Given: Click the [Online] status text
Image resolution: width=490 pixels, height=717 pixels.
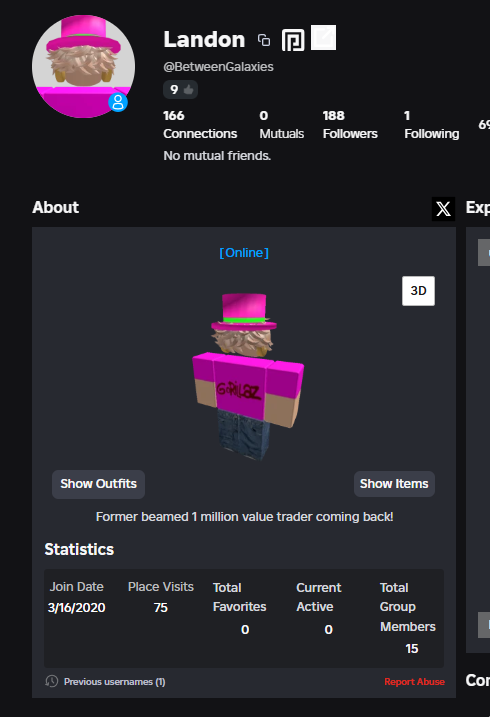Looking at the screenshot, I should (x=244, y=253).
